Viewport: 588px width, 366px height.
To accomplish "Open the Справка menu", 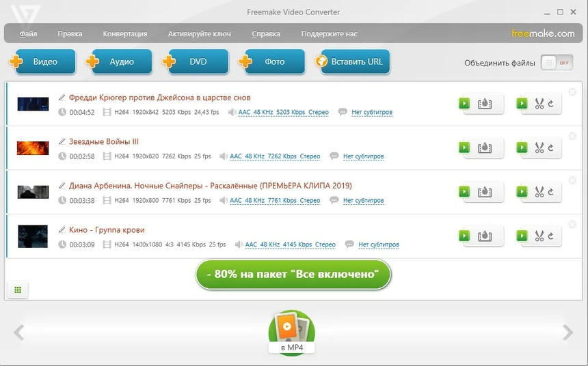I will [266, 33].
